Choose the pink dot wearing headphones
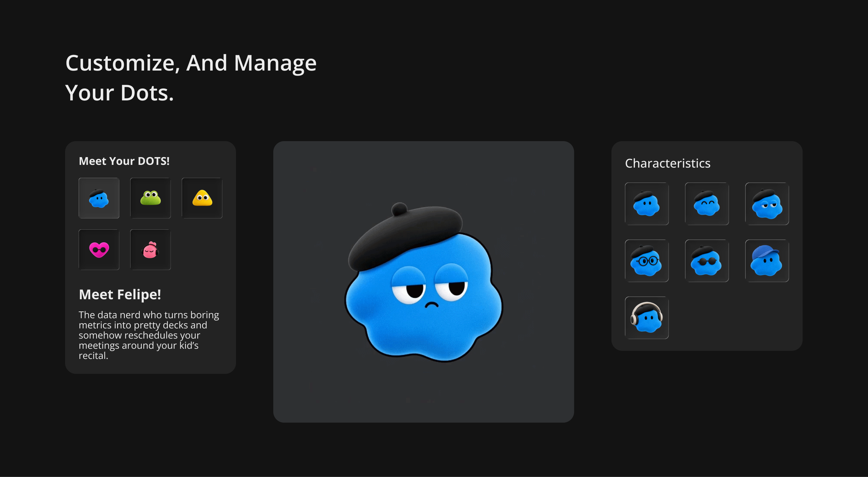Image resolution: width=868 pixels, height=477 pixels. pos(151,250)
